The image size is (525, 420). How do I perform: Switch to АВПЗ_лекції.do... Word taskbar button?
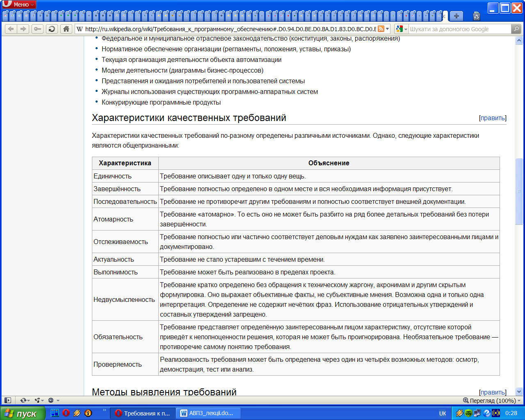coord(209,413)
